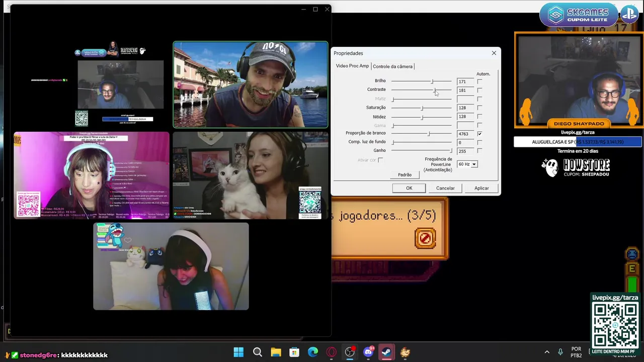Viewport: 644px width, 362px height.
Task: Maximize the projector window showing webcams
Action: coord(315,9)
